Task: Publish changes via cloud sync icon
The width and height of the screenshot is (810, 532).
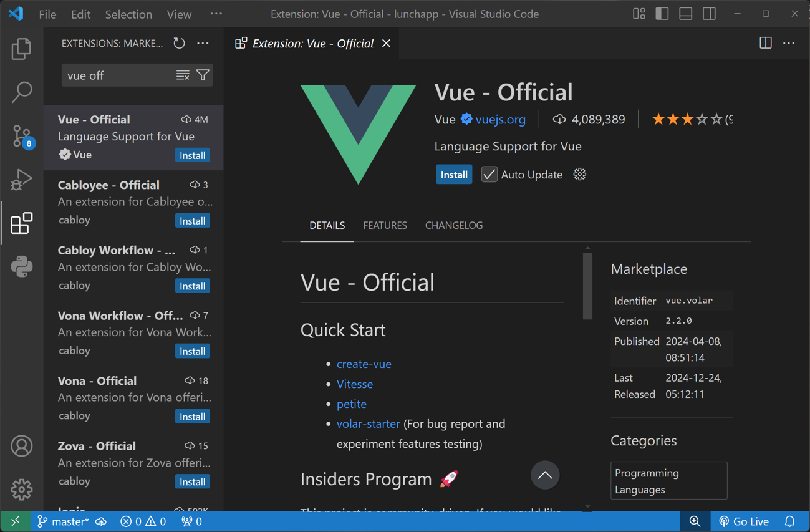Action: coord(101,521)
